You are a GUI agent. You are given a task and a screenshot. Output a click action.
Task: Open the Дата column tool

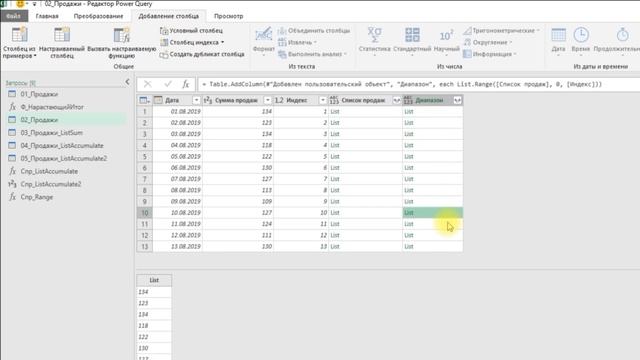click(x=558, y=42)
